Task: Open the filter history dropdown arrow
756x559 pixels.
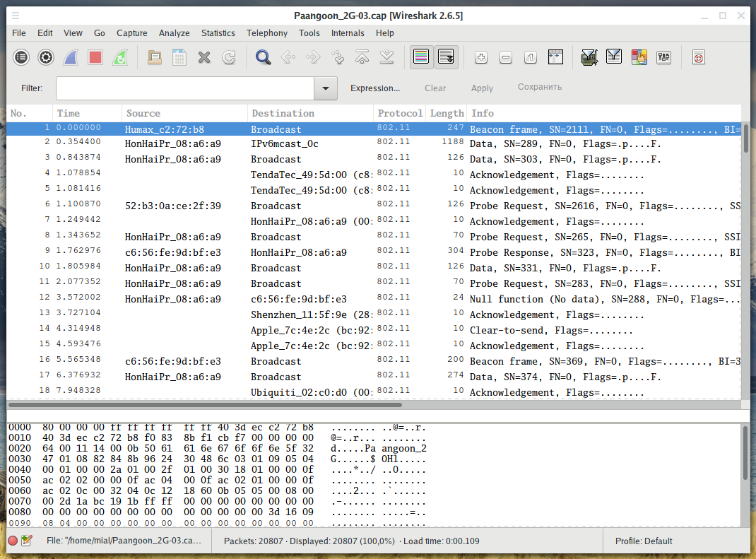Action: click(325, 88)
